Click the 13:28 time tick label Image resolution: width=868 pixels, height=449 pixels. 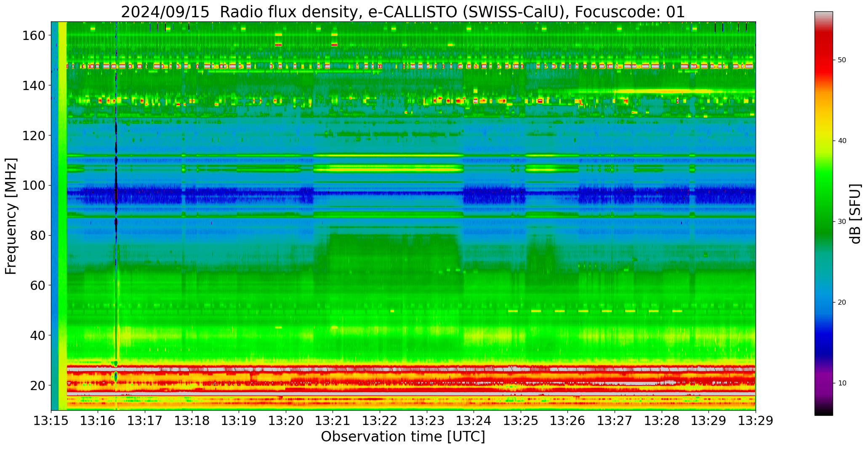[661, 421]
